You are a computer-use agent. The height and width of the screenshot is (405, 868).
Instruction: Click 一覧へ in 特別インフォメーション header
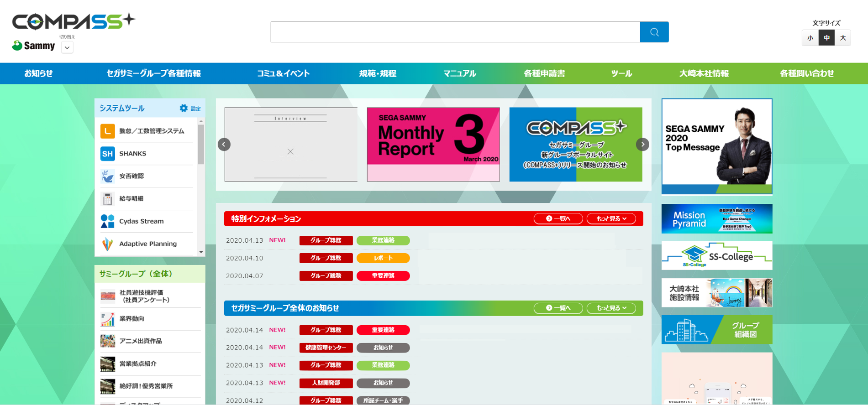click(x=558, y=219)
